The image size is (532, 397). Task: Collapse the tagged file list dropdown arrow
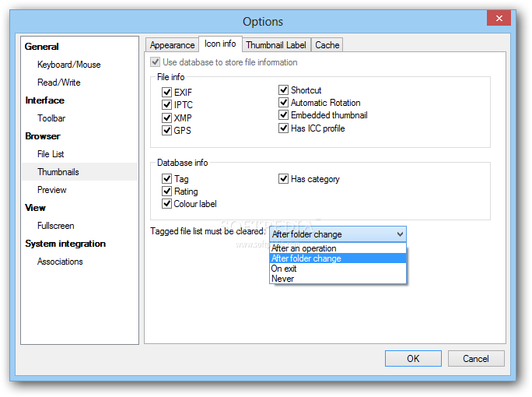(400, 234)
